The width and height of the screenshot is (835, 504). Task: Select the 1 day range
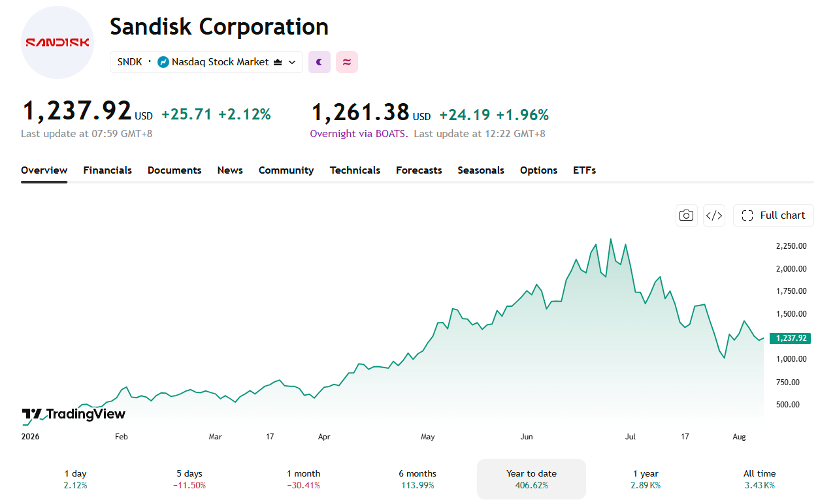tap(75, 479)
